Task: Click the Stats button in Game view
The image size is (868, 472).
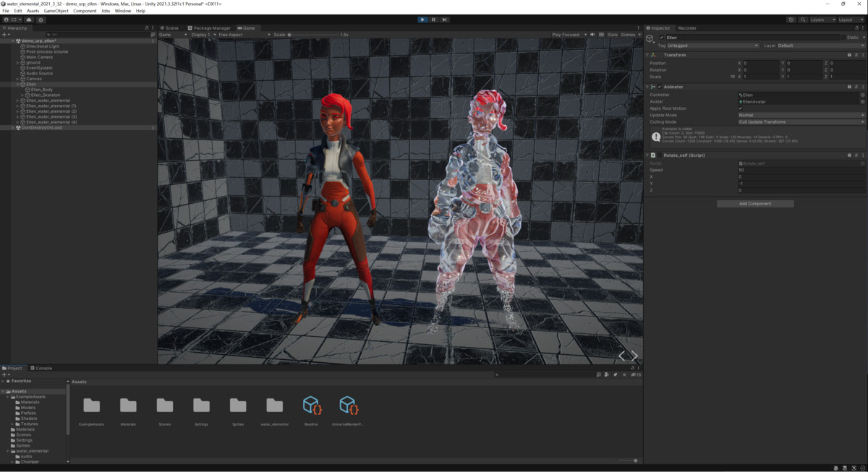Action: (612, 35)
